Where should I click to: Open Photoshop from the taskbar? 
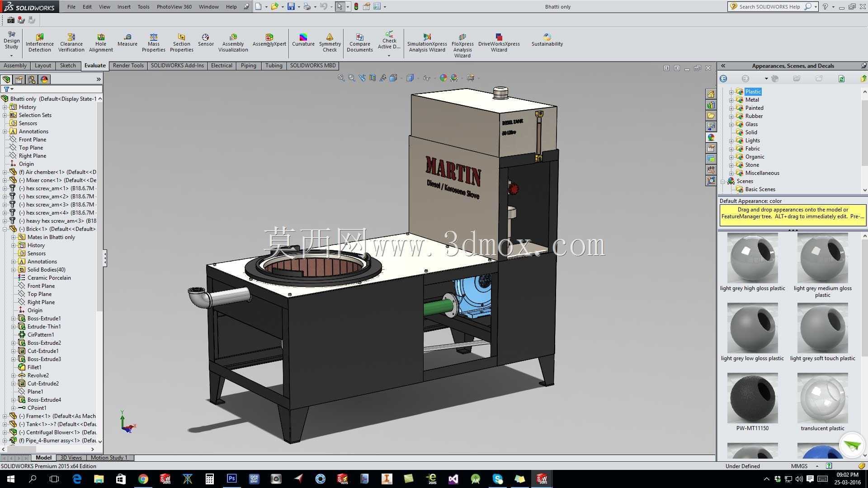click(x=231, y=479)
